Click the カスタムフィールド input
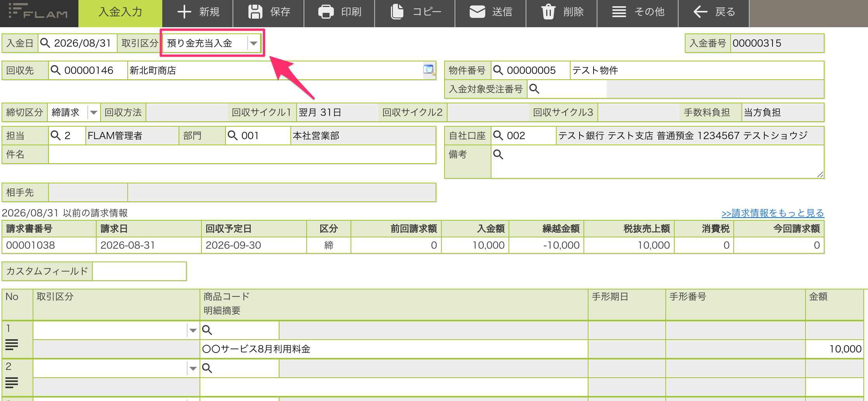The image size is (868, 401). [139, 271]
